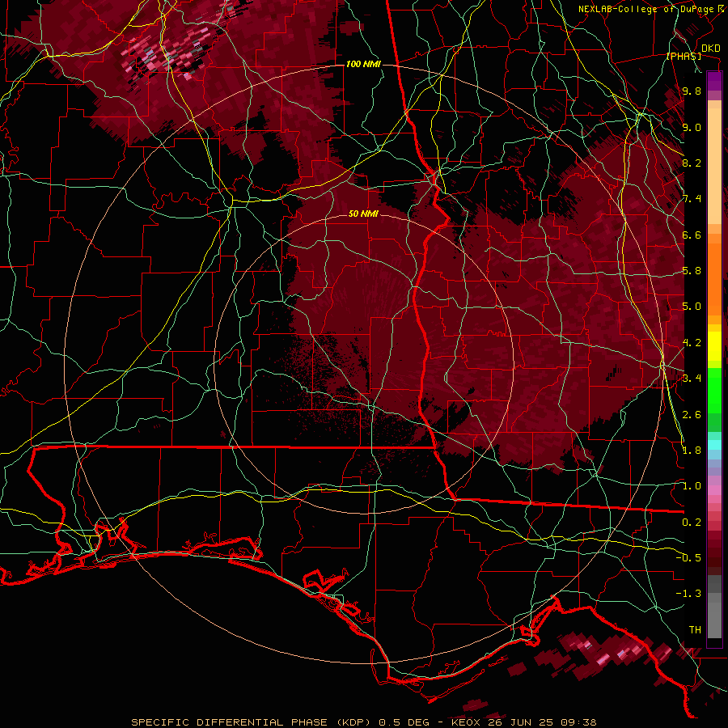Select the 9.0 color scale value
The image size is (728, 728).
(692, 127)
